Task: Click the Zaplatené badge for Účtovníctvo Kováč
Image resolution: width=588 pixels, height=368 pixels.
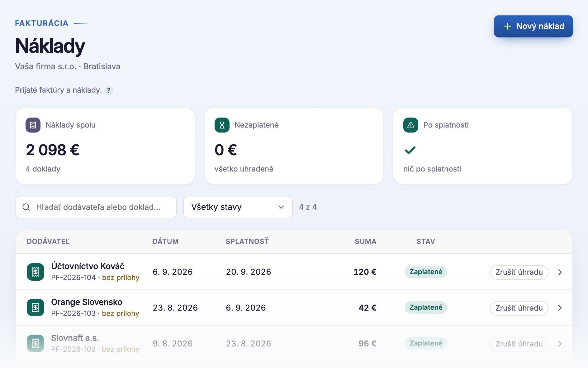Action: coord(426,272)
